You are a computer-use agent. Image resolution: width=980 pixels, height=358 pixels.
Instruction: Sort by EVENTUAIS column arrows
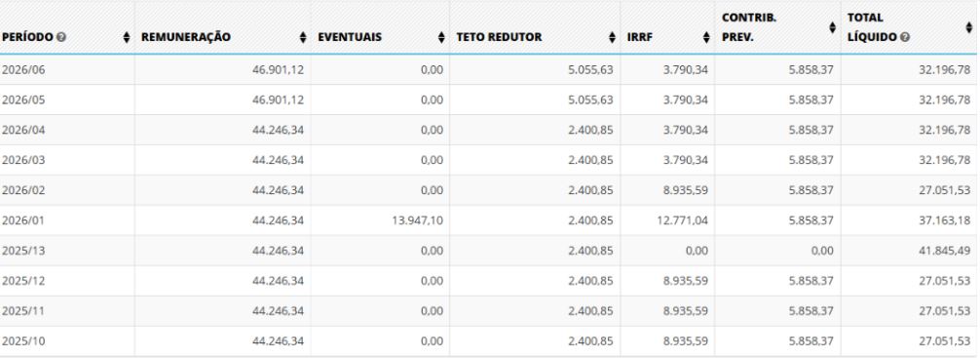coord(442,37)
